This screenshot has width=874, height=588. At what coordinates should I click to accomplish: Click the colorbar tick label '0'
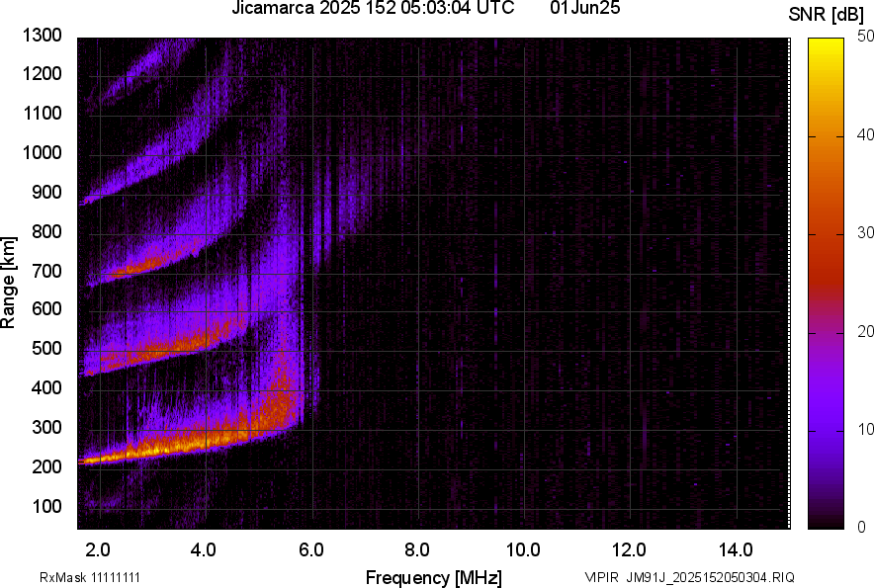pyautogui.click(x=862, y=527)
